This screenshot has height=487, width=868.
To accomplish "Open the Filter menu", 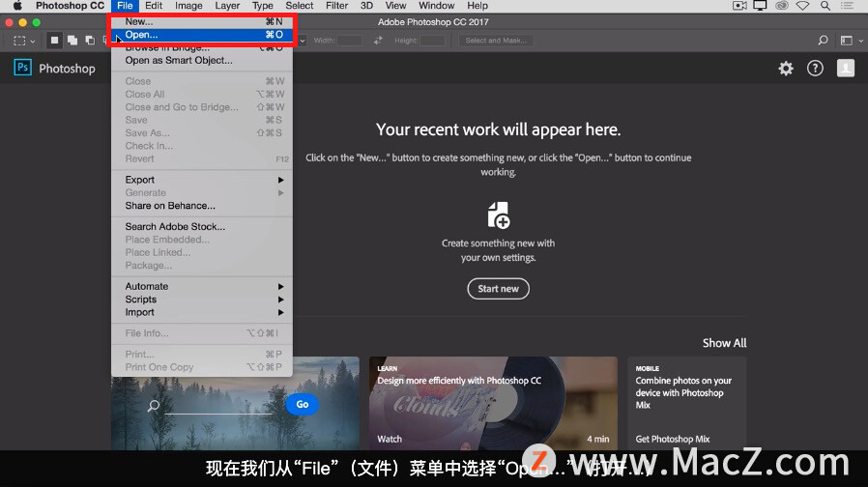I will coord(336,6).
